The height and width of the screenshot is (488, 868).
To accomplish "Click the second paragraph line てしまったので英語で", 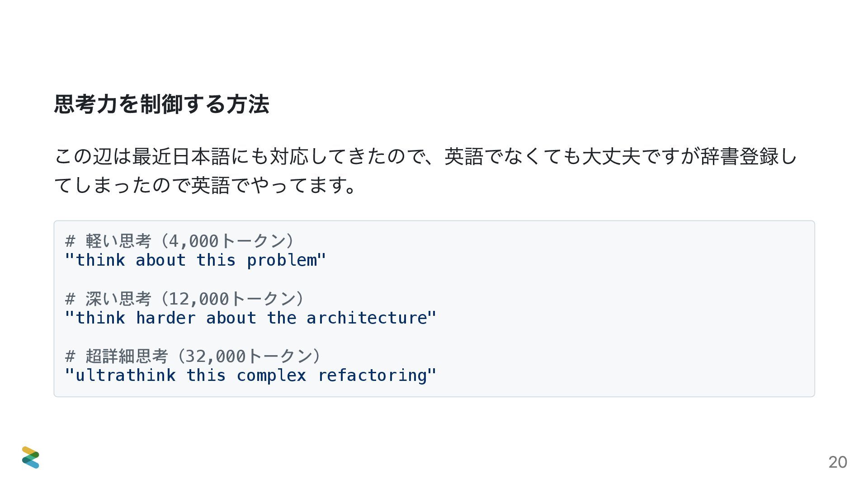I will [x=206, y=185].
